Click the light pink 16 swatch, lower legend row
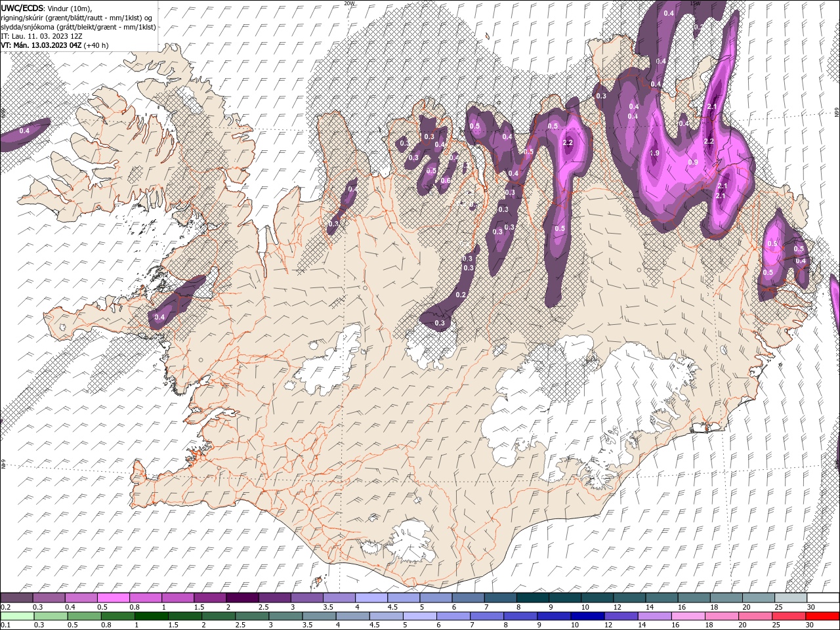 pyautogui.click(x=689, y=616)
